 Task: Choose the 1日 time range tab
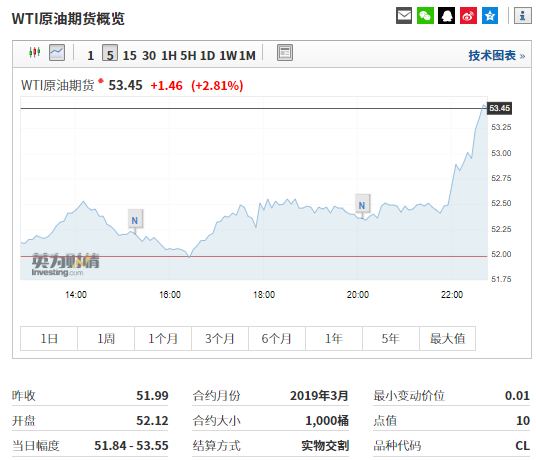49,338
